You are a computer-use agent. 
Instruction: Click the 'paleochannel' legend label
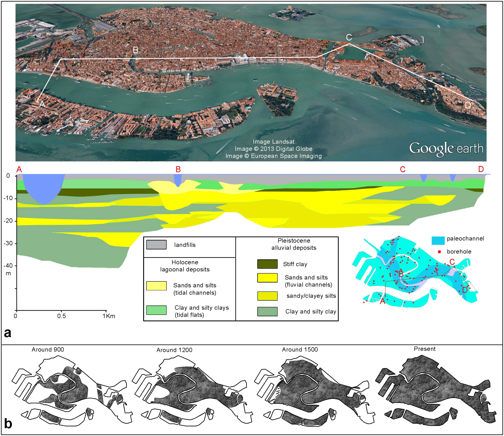coord(465,239)
